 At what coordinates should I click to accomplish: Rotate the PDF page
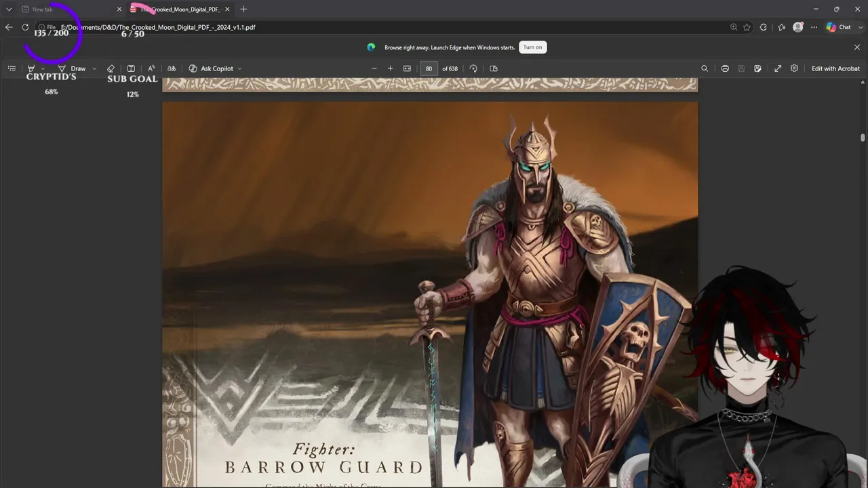click(x=473, y=68)
